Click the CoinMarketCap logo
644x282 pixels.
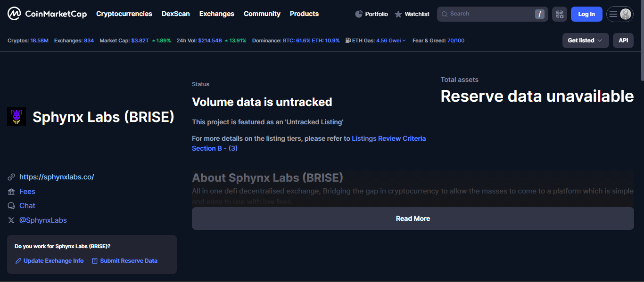click(x=47, y=14)
